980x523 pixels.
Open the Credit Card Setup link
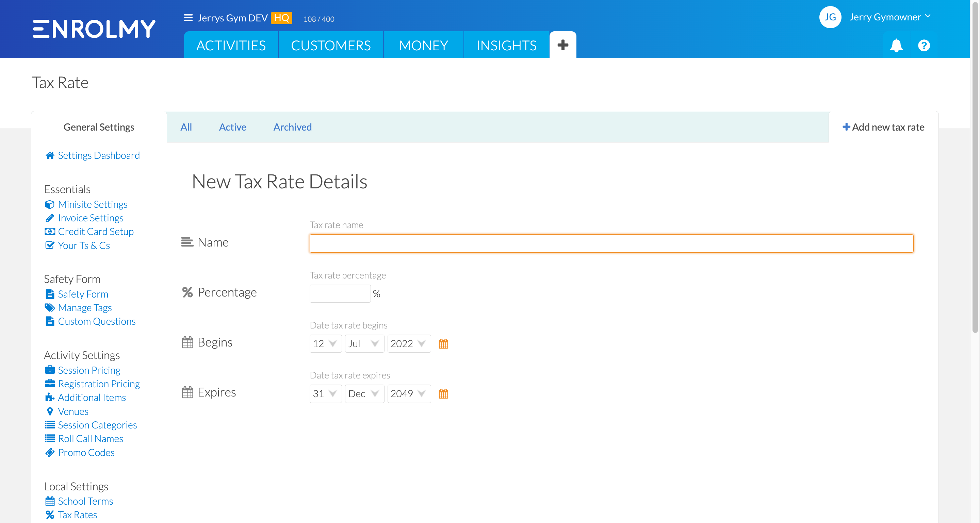pos(96,232)
